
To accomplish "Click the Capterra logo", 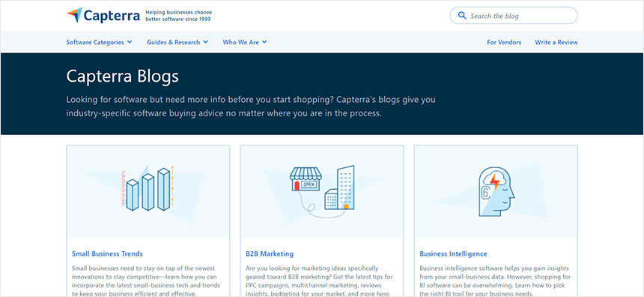I will point(103,16).
